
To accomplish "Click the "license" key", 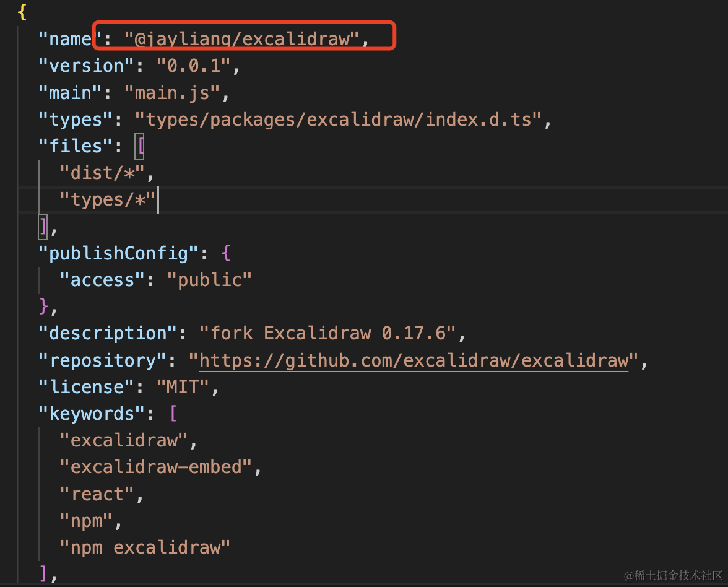I will [86, 387].
